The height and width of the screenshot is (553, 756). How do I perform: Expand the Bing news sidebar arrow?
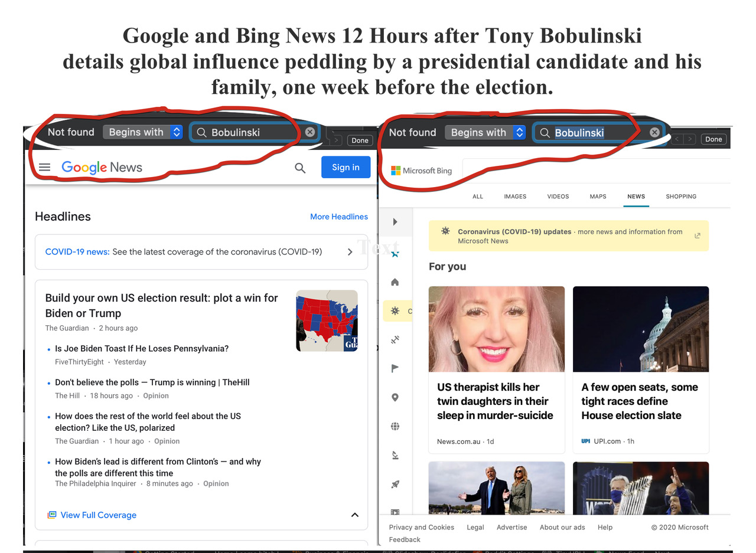395,222
